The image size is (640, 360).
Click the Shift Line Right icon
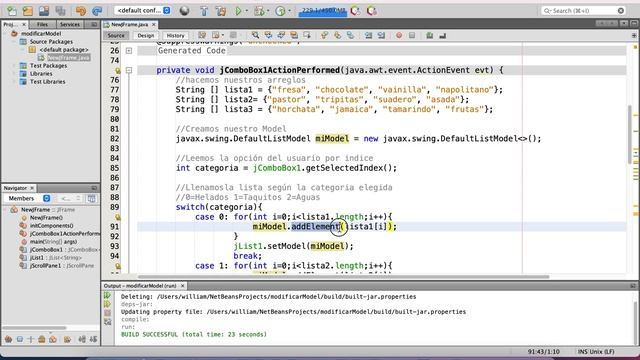(x=381, y=36)
